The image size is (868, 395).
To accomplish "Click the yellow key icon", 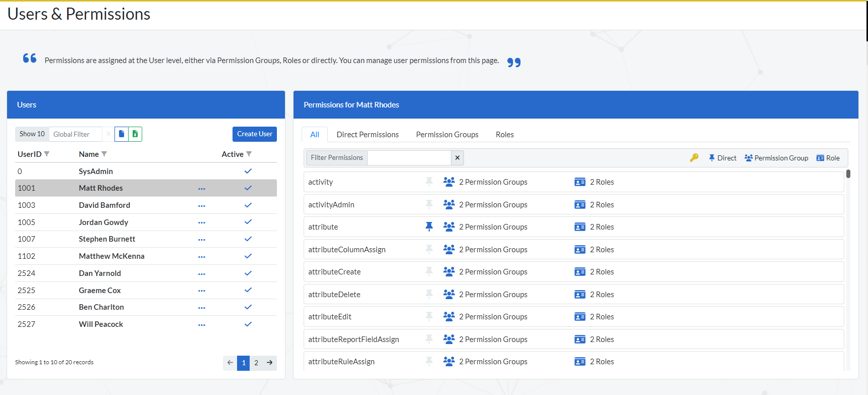I will click(x=695, y=158).
